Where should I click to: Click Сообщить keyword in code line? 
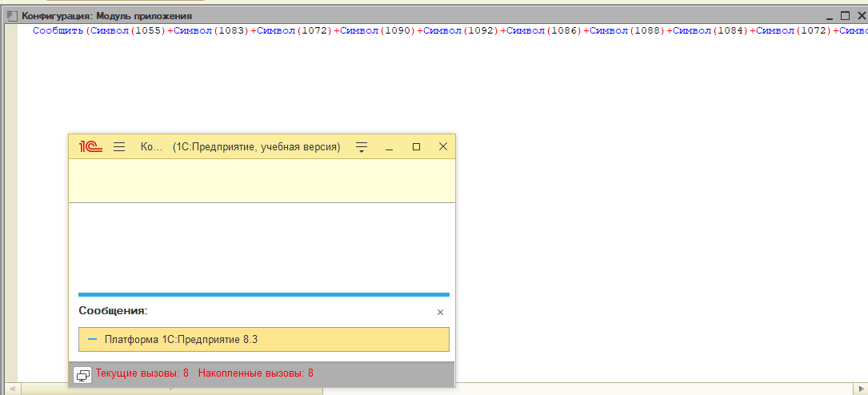(58, 31)
